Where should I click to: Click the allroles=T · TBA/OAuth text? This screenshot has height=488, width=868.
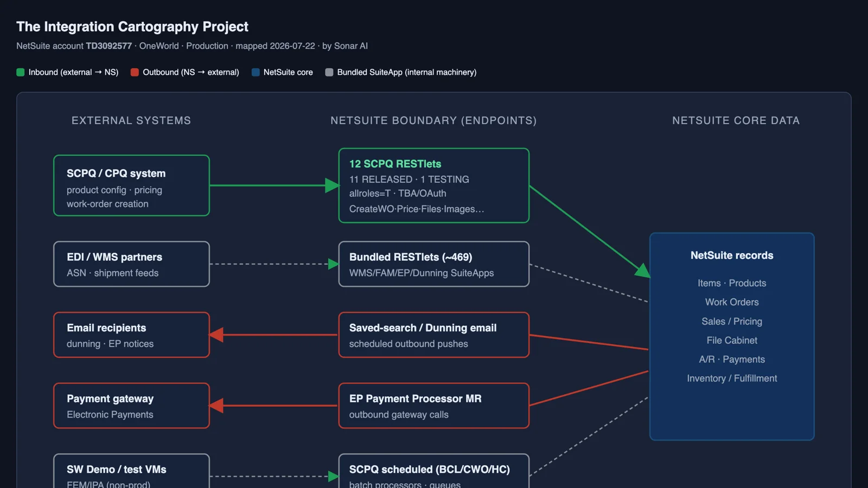(398, 194)
